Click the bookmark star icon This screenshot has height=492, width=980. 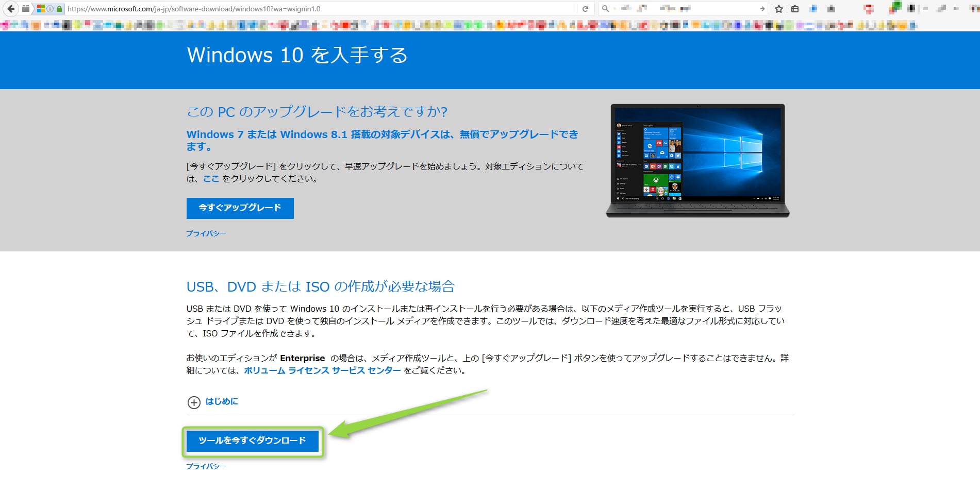tap(779, 9)
